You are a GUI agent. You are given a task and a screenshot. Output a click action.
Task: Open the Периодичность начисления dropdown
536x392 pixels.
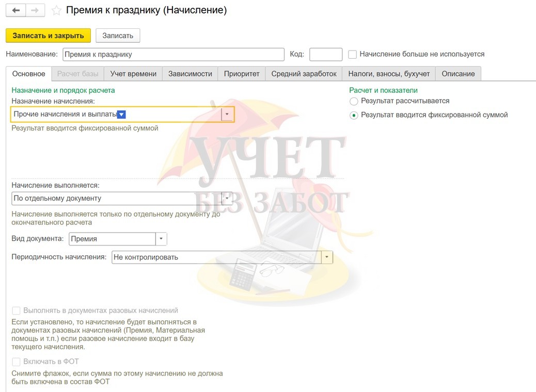coord(327,257)
